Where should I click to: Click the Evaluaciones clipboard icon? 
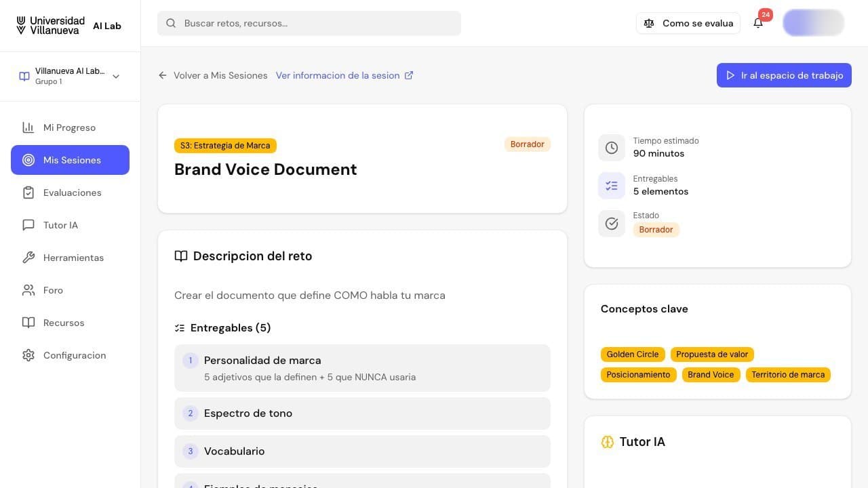pos(28,192)
